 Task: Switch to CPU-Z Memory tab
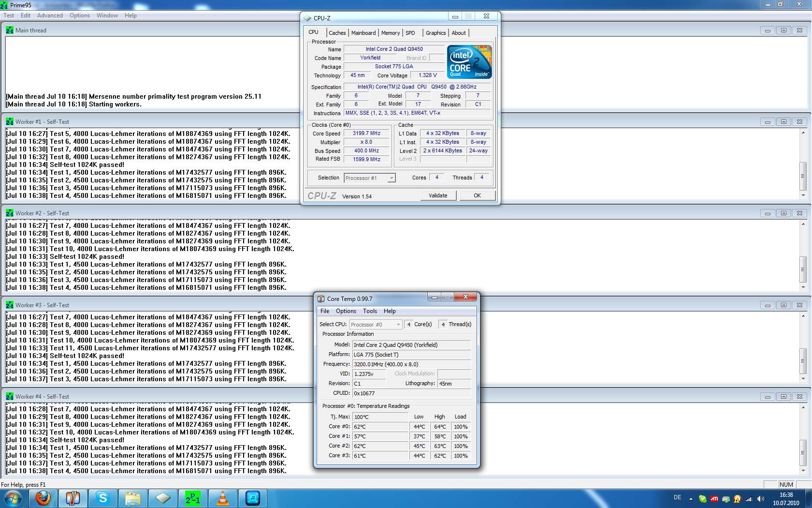pyautogui.click(x=391, y=33)
